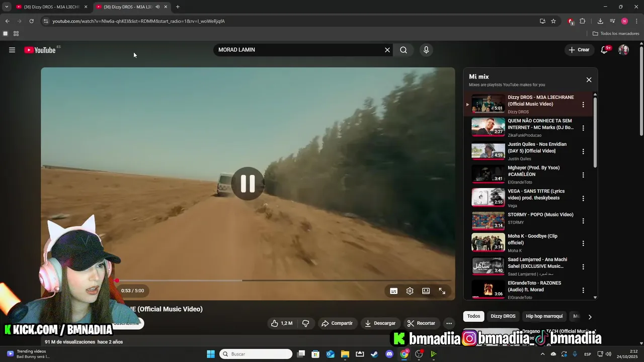Click the address bar URL
This screenshot has width=644, height=362.
138,21
